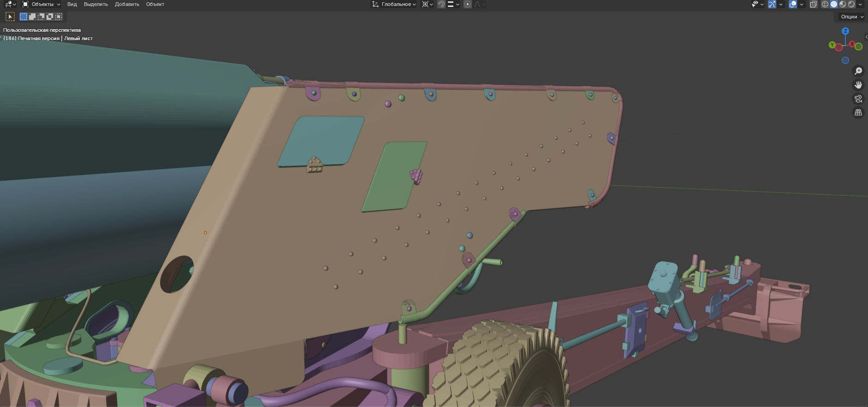
Task: Open the Объект menu
Action: tap(155, 4)
